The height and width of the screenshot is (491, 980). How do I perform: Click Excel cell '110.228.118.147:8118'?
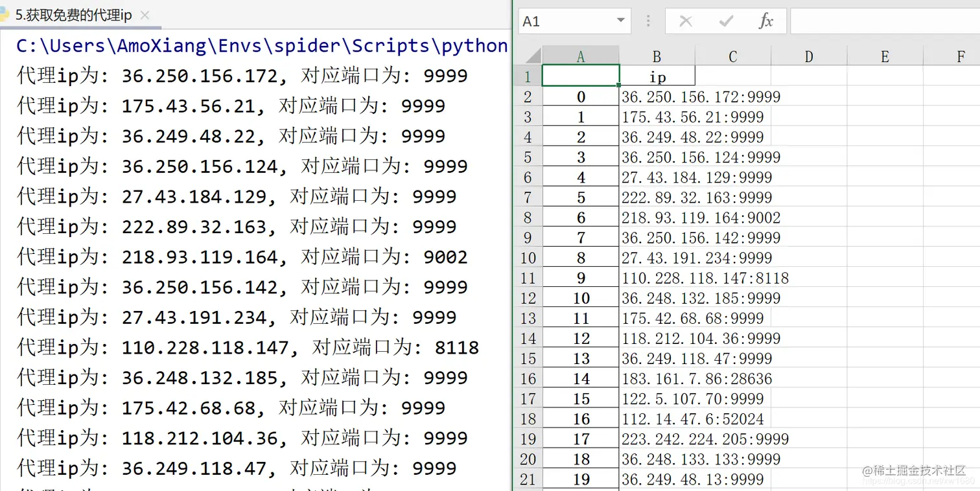(x=705, y=279)
